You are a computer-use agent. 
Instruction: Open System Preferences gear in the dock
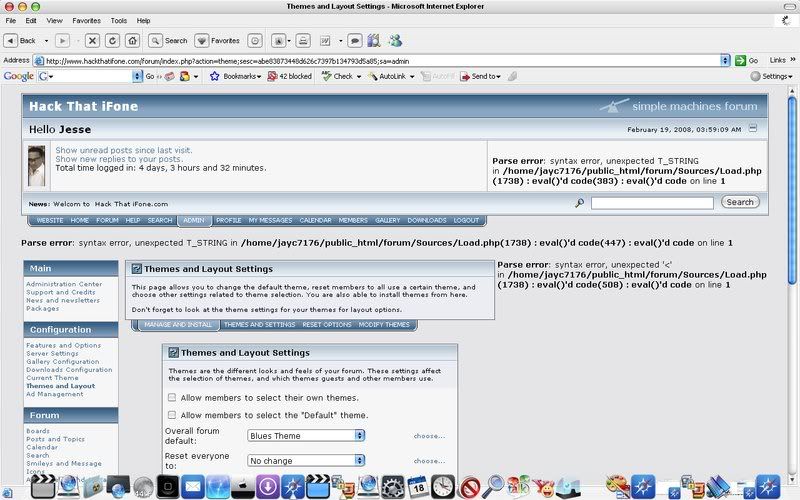pyautogui.click(x=393, y=487)
